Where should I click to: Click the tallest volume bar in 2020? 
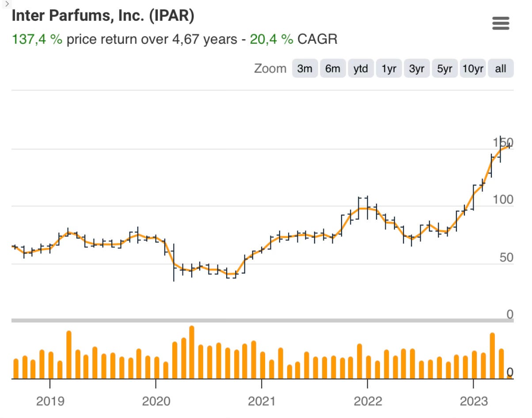192,353
